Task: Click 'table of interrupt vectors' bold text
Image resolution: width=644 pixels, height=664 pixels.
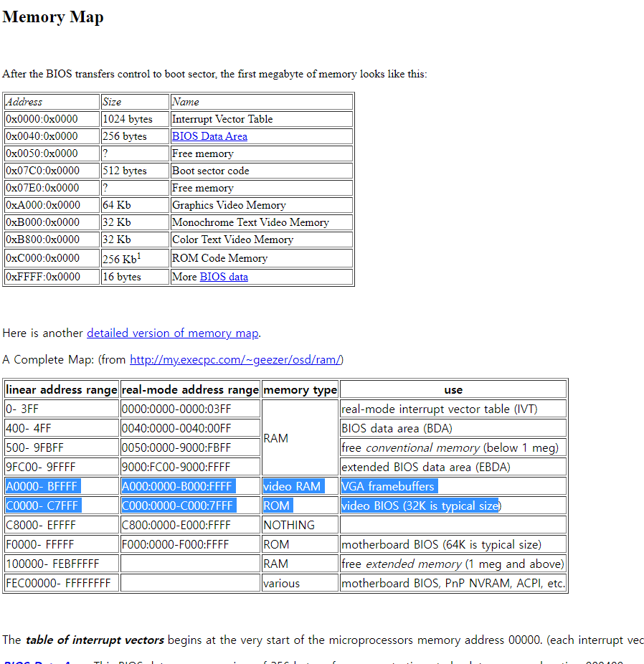Action: (x=95, y=640)
